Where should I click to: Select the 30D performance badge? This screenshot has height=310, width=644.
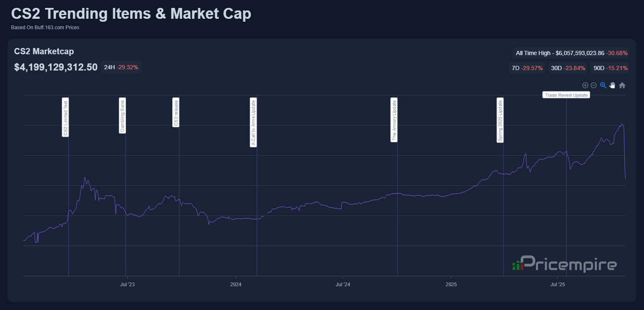(567, 68)
